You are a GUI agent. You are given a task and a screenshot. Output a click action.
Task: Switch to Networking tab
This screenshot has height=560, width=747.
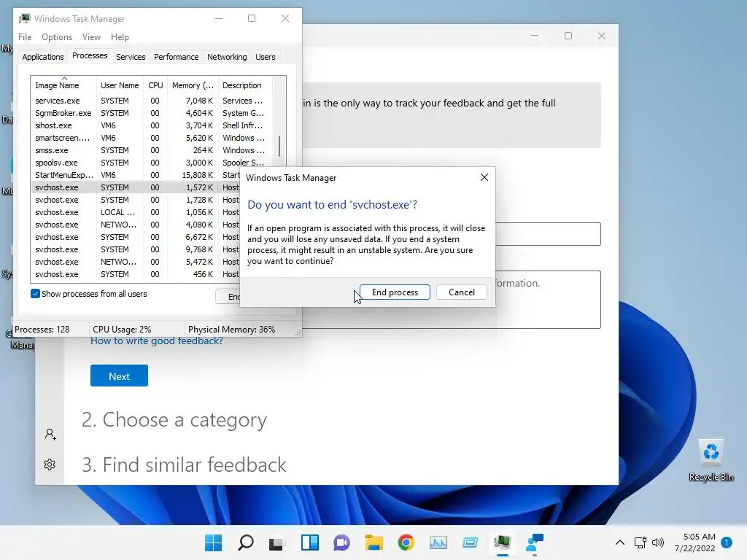click(227, 57)
